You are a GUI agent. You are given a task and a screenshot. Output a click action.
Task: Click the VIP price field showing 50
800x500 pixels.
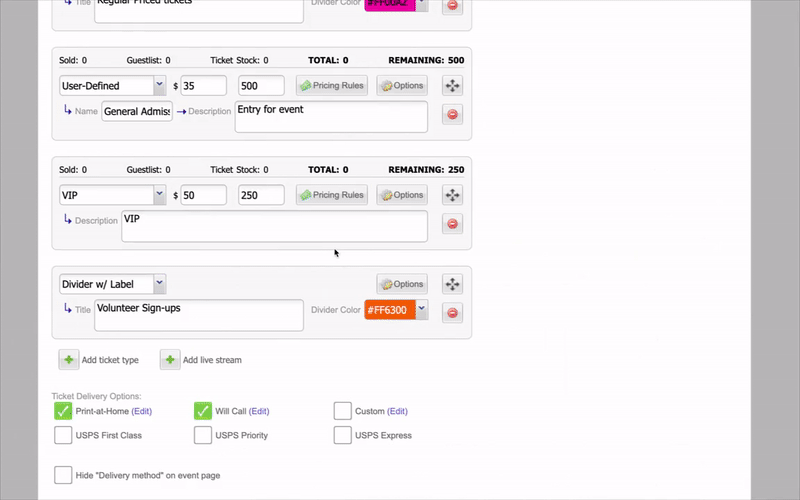(x=203, y=195)
